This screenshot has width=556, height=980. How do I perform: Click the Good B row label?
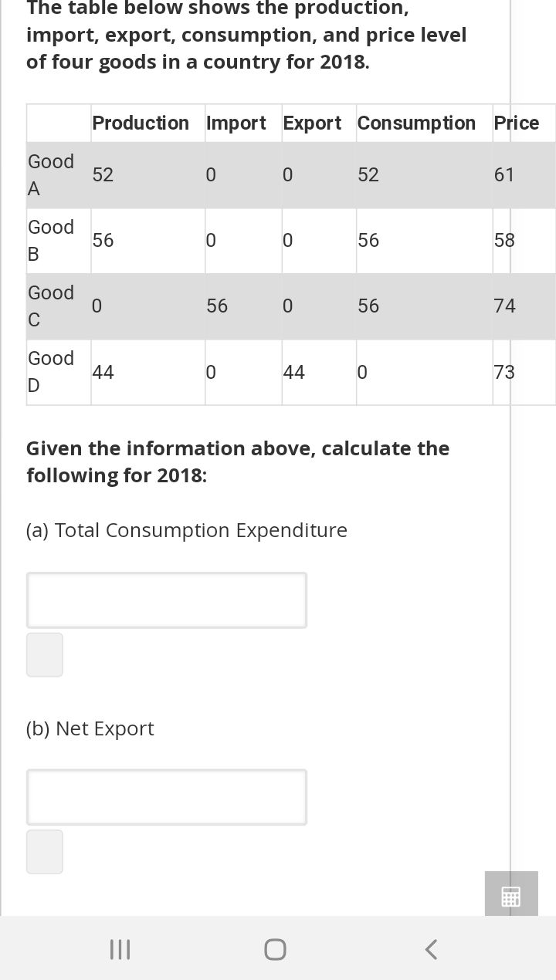[x=50, y=241]
